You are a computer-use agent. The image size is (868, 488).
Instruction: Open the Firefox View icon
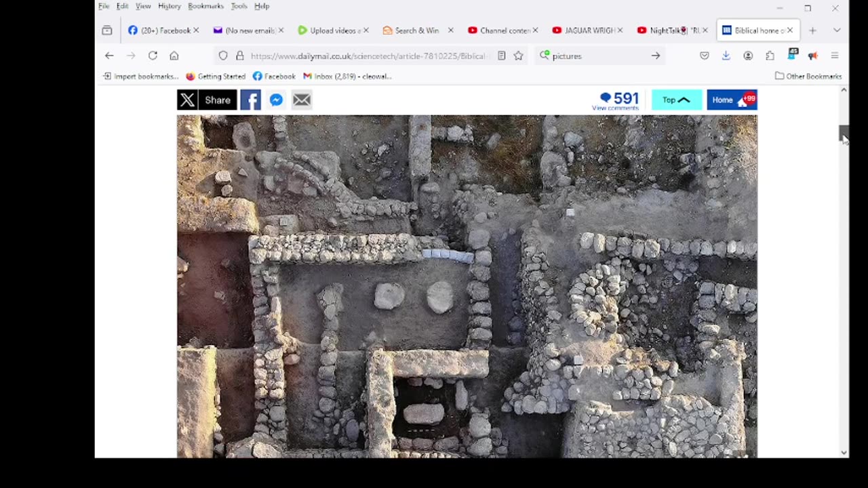coord(107,30)
